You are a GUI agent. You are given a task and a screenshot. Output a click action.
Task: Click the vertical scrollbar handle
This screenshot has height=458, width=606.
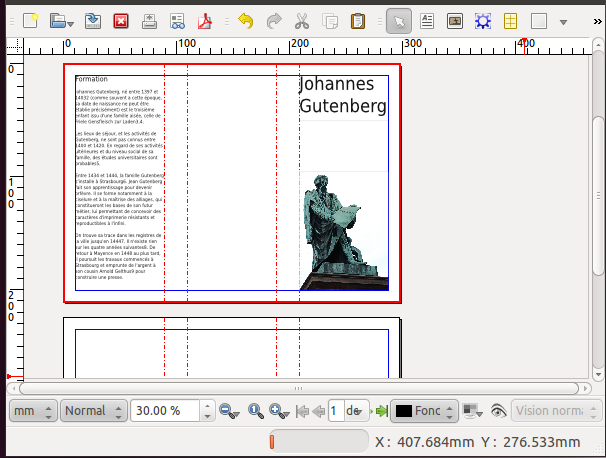pyautogui.click(x=598, y=196)
